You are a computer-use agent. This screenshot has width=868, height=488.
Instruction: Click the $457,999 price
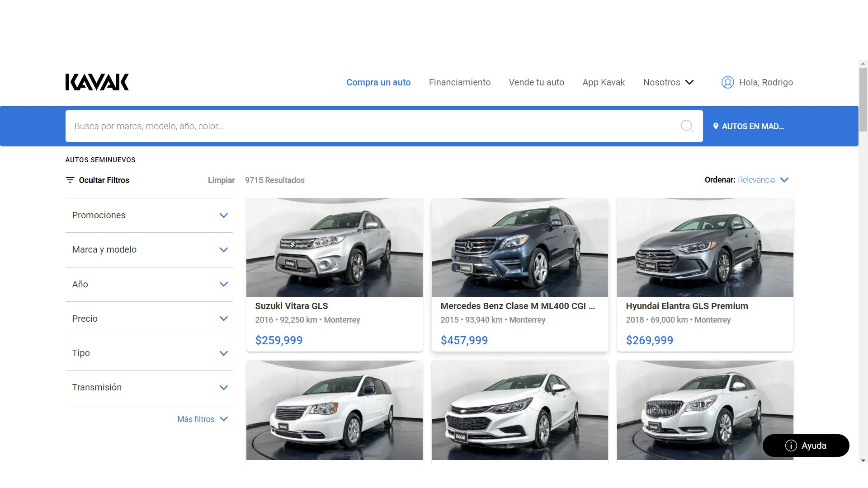(x=464, y=340)
